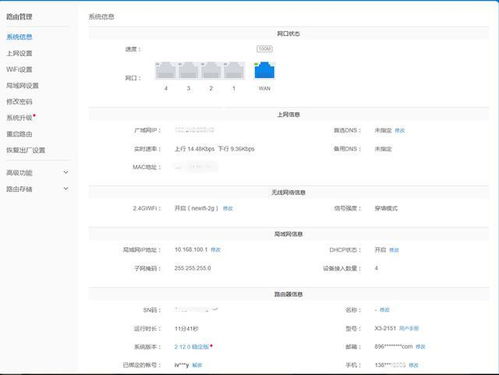Click the 高级功能 sidebar label
499x375 pixels.
(x=19, y=173)
